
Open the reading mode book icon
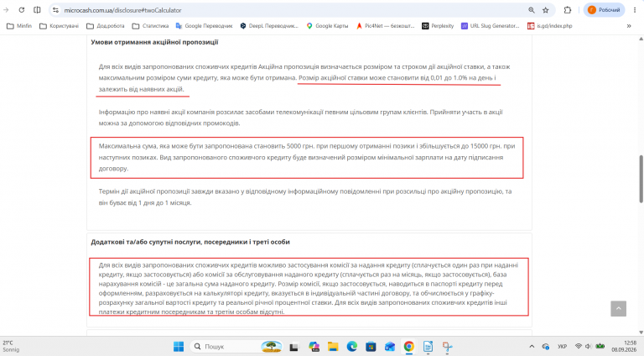coord(37,10)
